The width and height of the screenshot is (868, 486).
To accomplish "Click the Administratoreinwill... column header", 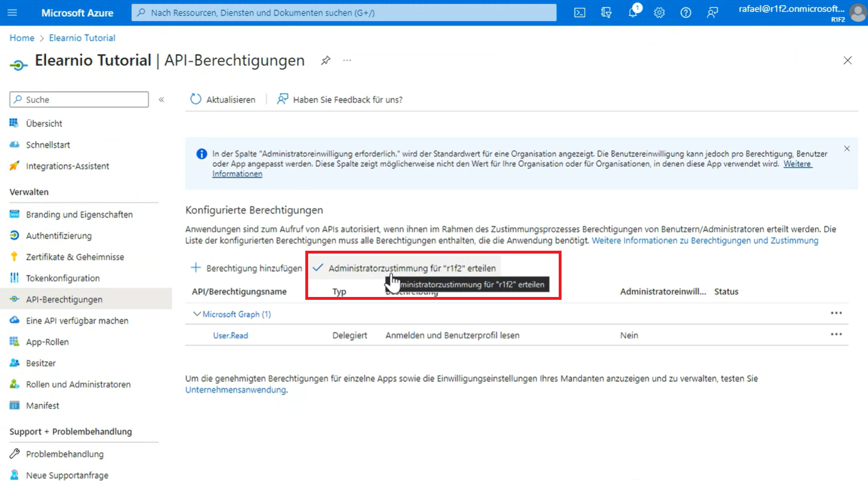I will pyautogui.click(x=663, y=291).
